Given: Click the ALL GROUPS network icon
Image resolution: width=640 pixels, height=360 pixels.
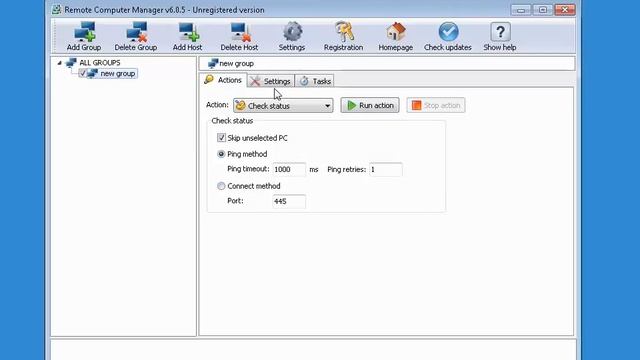Looking at the screenshot, I should (x=71, y=62).
